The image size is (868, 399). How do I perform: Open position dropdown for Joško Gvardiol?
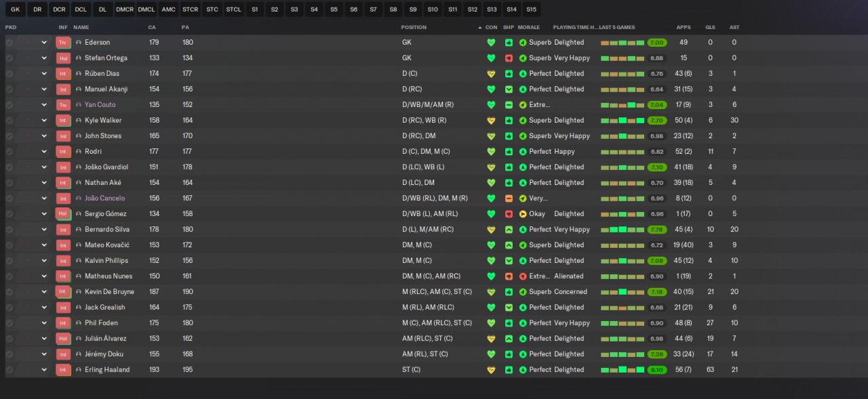pyautogui.click(x=44, y=167)
